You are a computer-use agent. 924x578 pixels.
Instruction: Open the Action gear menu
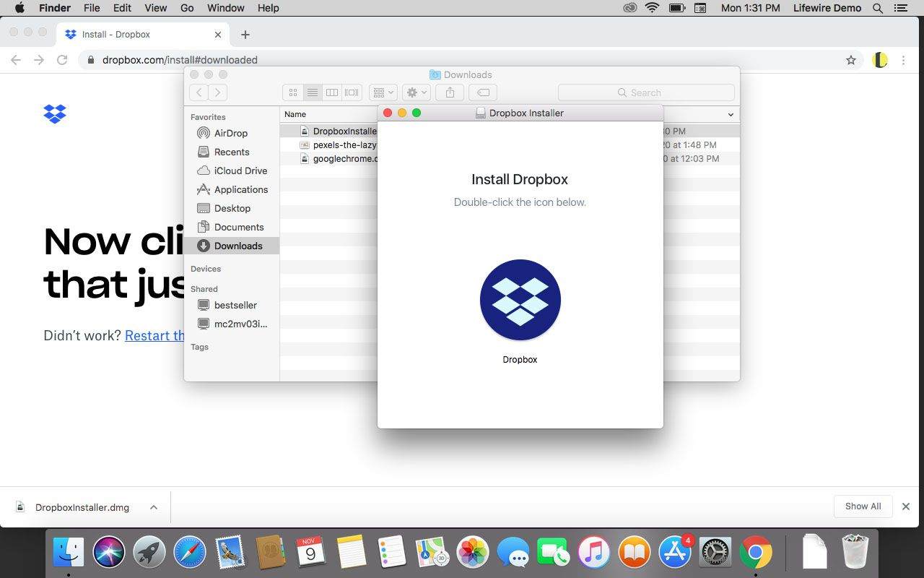[x=415, y=92]
